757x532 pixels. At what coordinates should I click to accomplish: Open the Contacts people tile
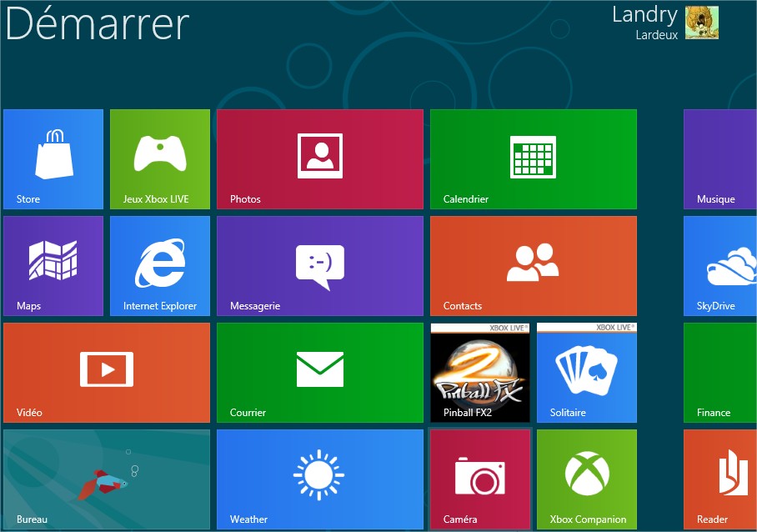[534, 266]
